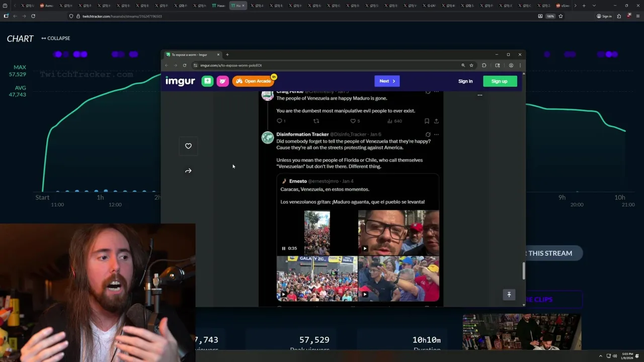
Task: Click reply icon on Craig Ferkie tweet
Action: point(280,121)
